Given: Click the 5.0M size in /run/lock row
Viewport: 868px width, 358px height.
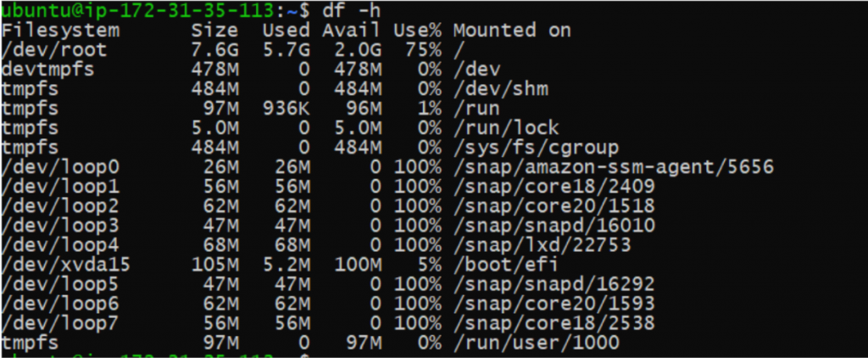Looking at the screenshot, I should 214,128.
